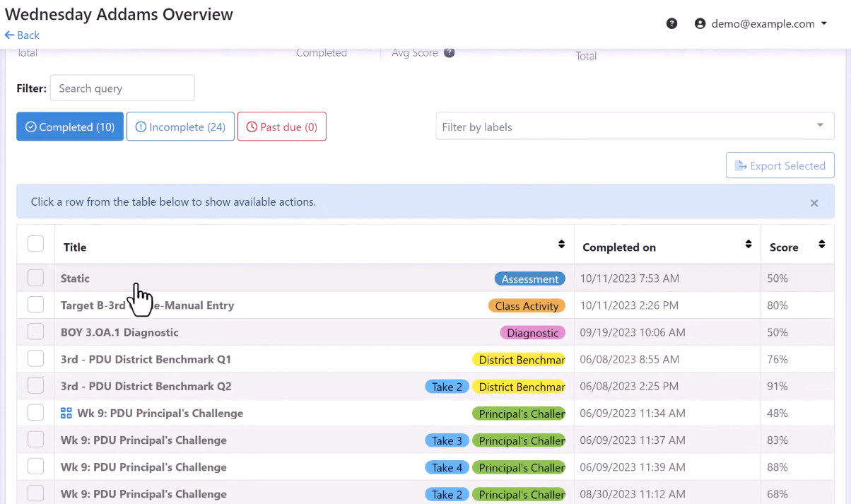Click the Diagnostic label badge
The image size is (851, 504).
pyautogui.click(x=533, y=332)
